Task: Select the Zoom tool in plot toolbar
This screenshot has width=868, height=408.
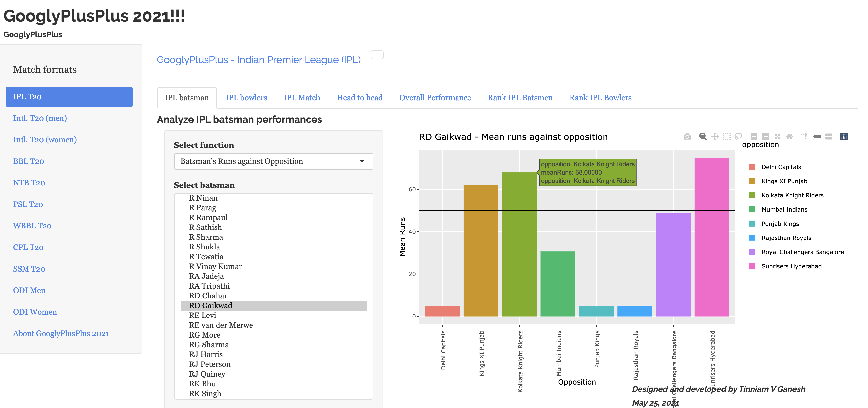Action: tap(703, 136)
